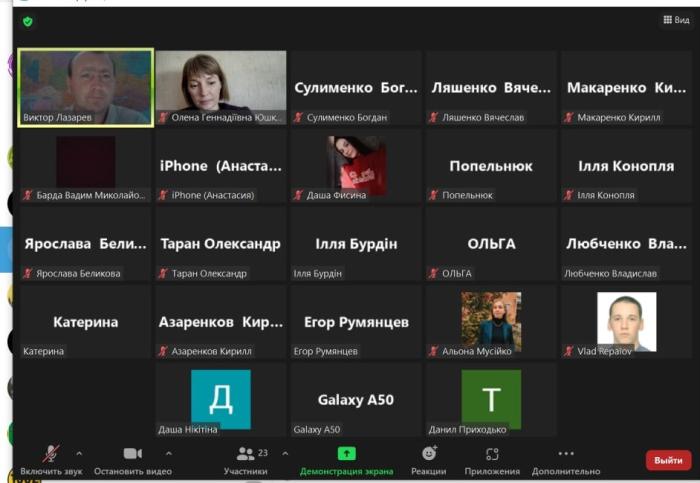Select the Galaxy A50 participant tile
This screenshot has width=700, height=483.
tap(355, 400)
